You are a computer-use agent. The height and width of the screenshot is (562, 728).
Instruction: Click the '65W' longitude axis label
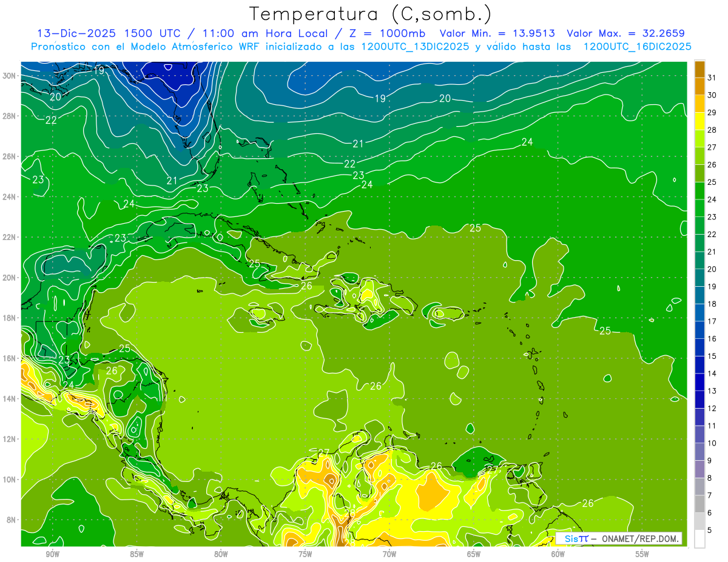coord(474,554)
